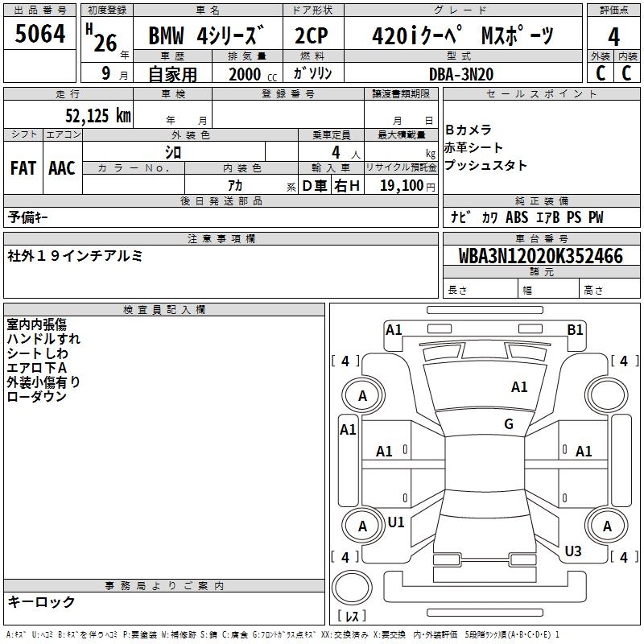Select chassis number WBA3N12020K352466
This screenshot has height=644, width=644.
541,256
